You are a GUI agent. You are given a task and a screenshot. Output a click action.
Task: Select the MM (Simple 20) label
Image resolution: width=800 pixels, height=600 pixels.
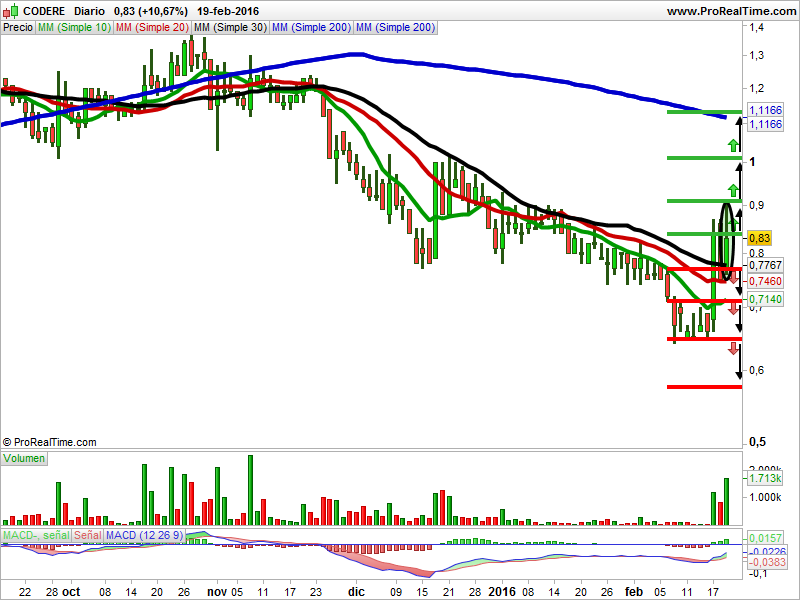pyautogui.click(x=152, y=28)
